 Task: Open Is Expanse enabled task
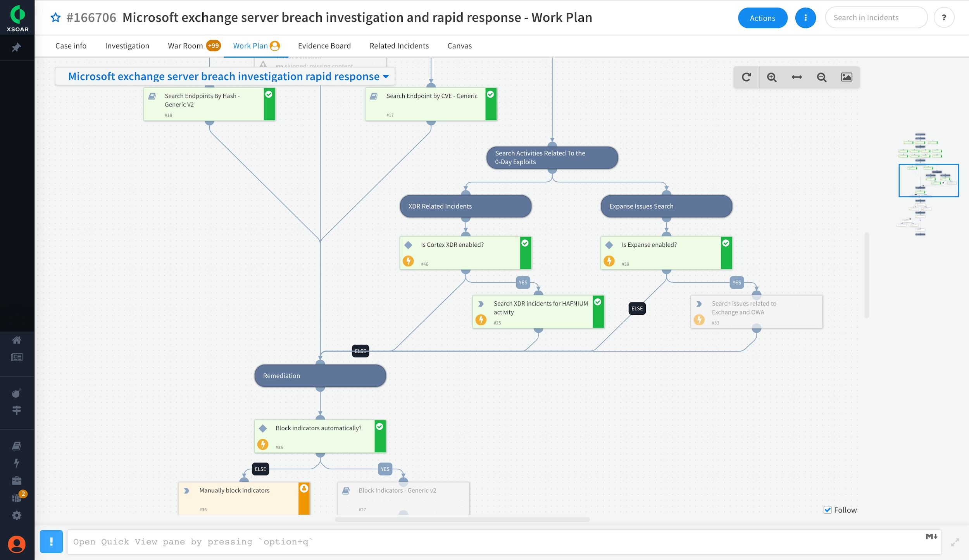666,253
